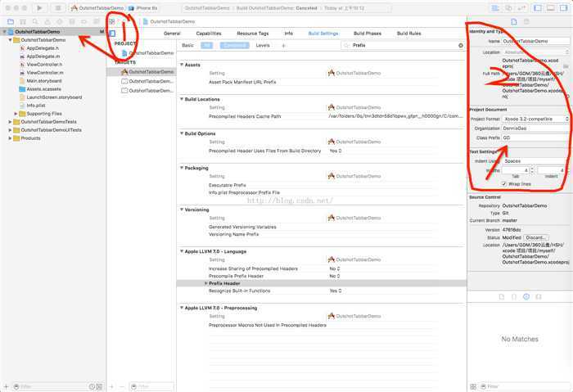
Task: Open the Report navigator icon
Action: coord(97,22)
